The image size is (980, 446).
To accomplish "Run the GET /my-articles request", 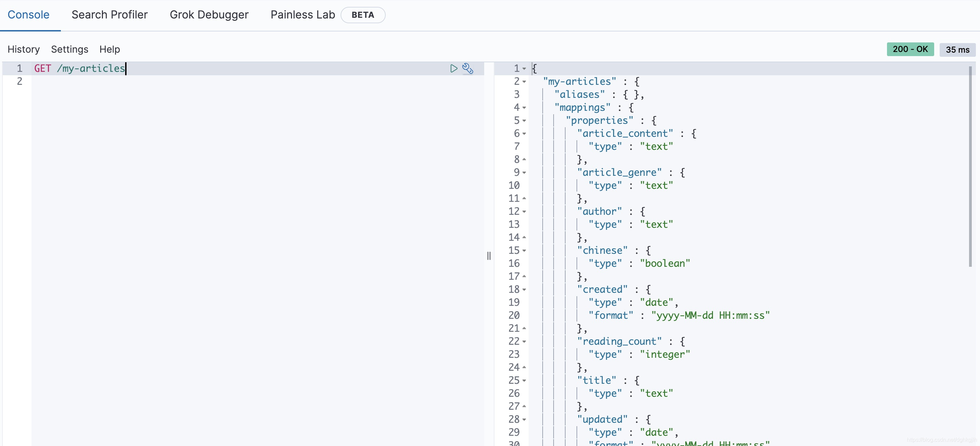I will [453, 68].
